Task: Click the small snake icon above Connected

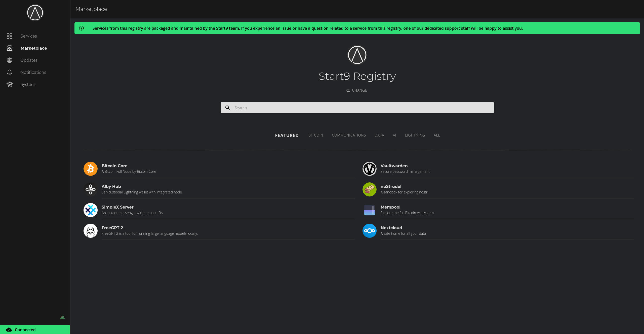Action: pos(63,317)
